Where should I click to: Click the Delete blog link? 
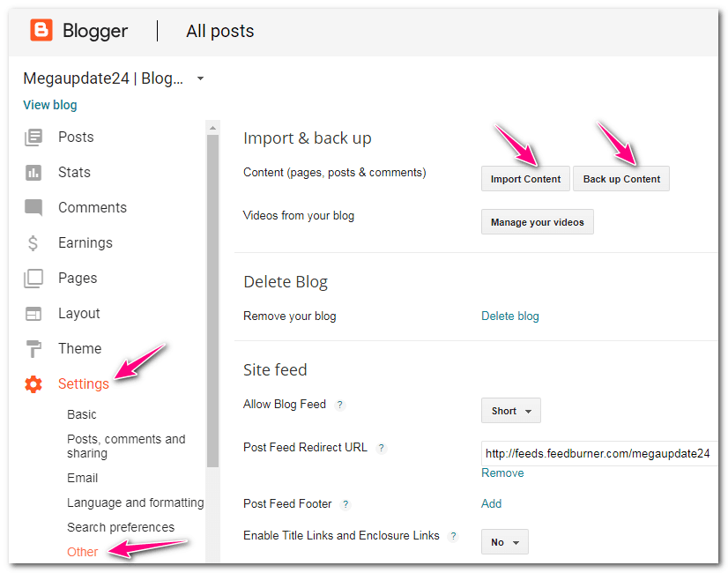click(509, 316)
